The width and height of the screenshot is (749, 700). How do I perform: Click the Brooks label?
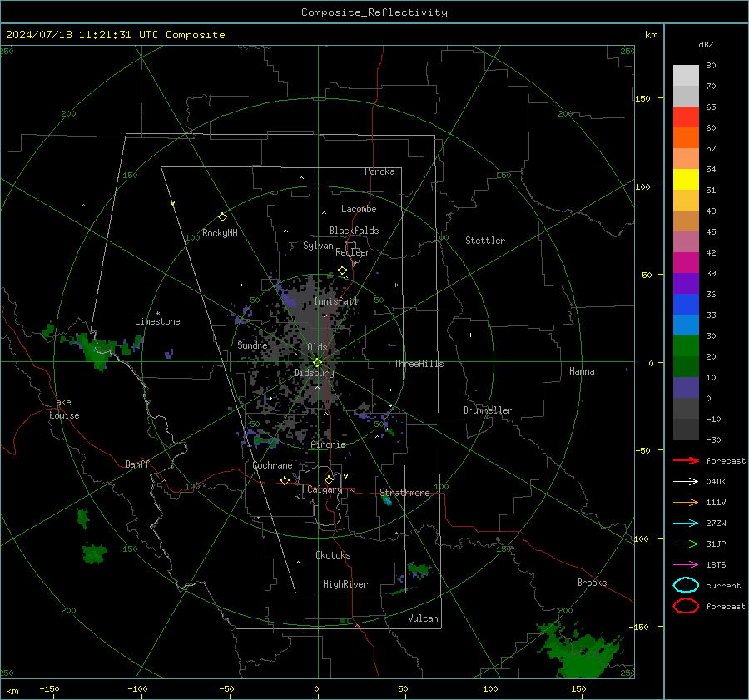click(x=592, y=583)
